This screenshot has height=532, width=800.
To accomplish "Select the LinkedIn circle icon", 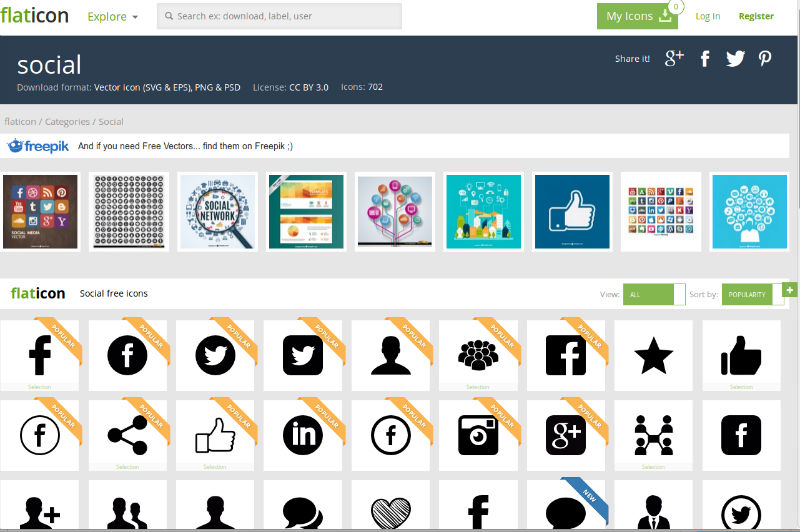I will point(303,435).
